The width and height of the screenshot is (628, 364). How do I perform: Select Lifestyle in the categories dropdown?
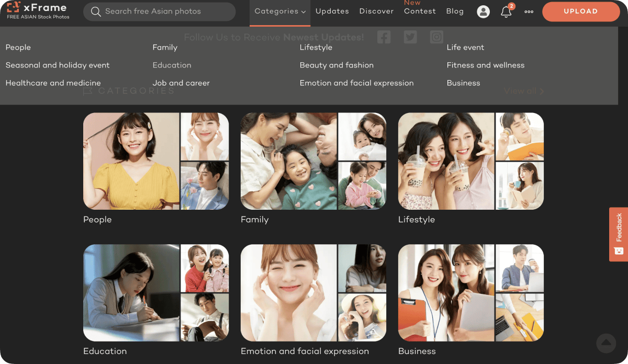(316, 48)
